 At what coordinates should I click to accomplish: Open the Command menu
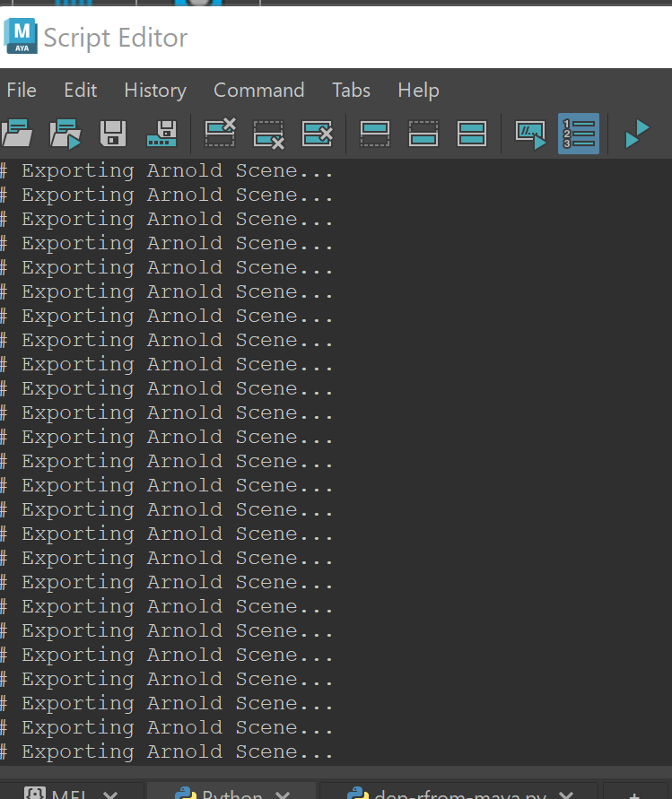pos(259,91)
